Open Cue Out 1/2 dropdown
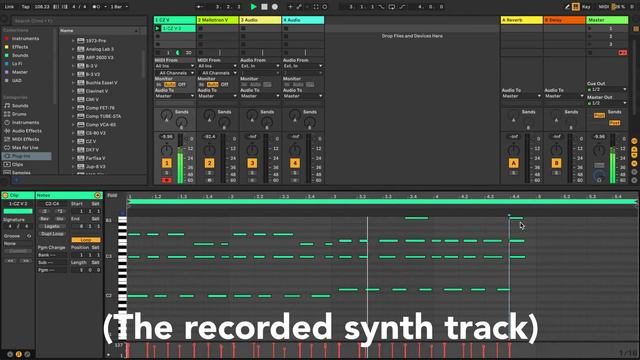Image resolution: width=640 pixels, height=360 pixels. [607, 89]
